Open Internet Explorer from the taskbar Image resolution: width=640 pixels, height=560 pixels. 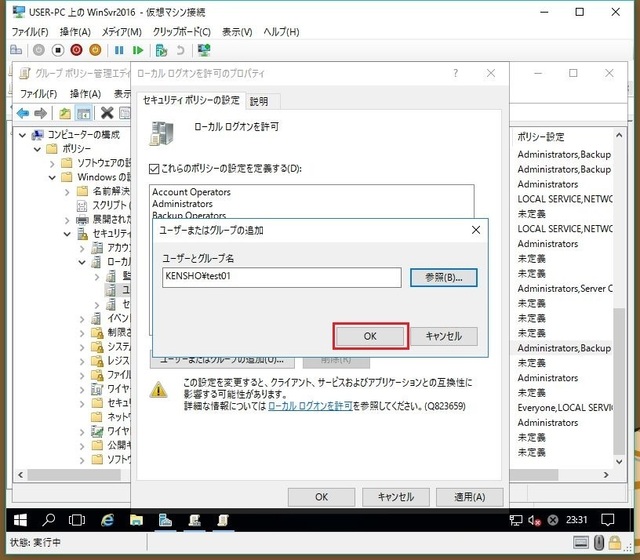coord(107,520)
